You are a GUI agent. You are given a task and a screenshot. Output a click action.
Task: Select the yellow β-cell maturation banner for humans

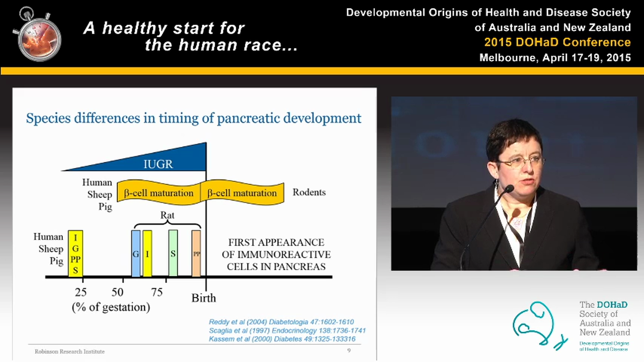[158, 193]
